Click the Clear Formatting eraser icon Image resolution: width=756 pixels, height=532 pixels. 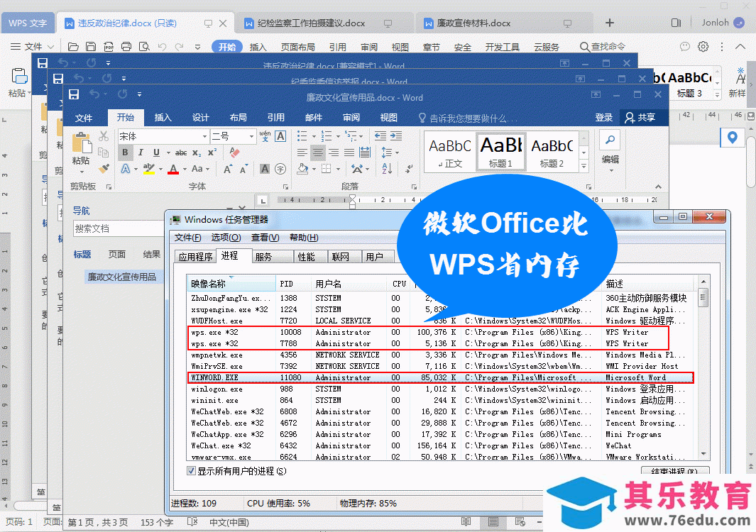pos(235,153)
